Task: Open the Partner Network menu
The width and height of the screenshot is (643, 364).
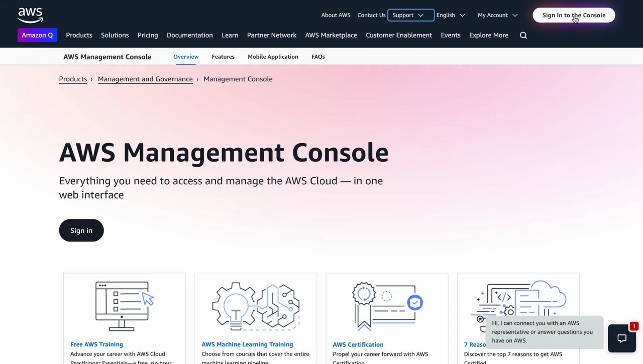Action: click(x=272, y=35)
